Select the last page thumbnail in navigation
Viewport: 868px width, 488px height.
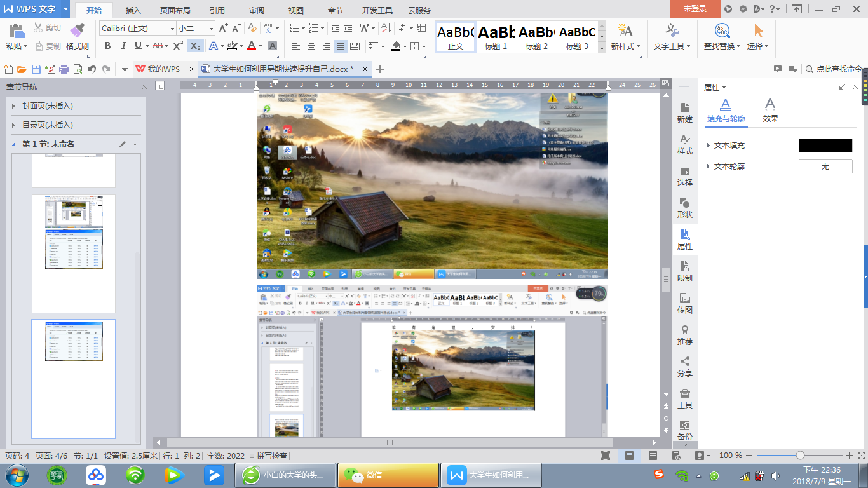[74, 379]
